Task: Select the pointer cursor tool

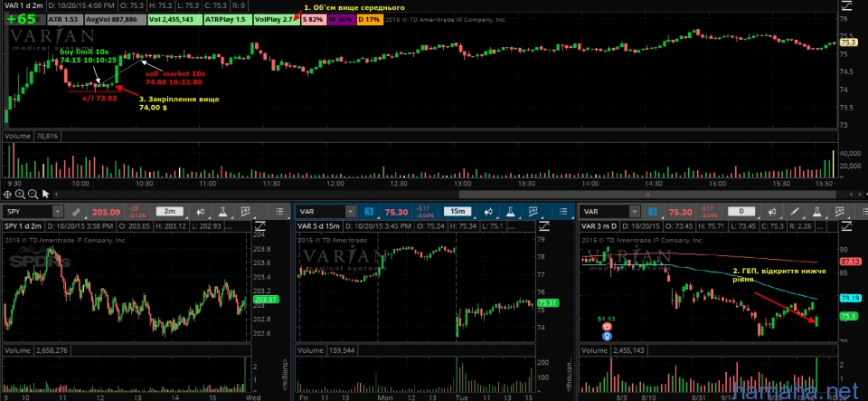Action: pyautogui.click(x=45, y=195)
